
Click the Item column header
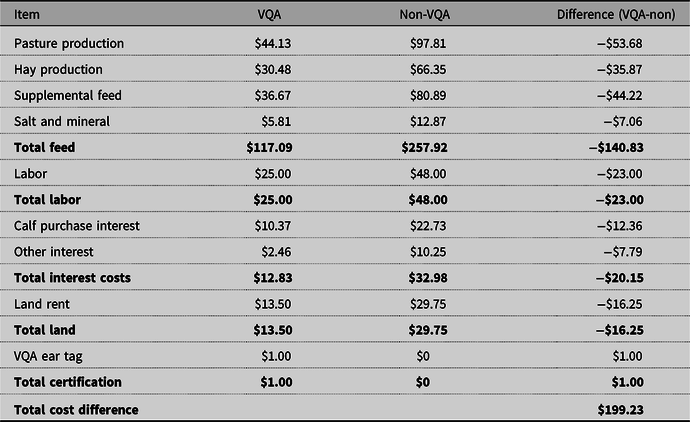(27, 17)
